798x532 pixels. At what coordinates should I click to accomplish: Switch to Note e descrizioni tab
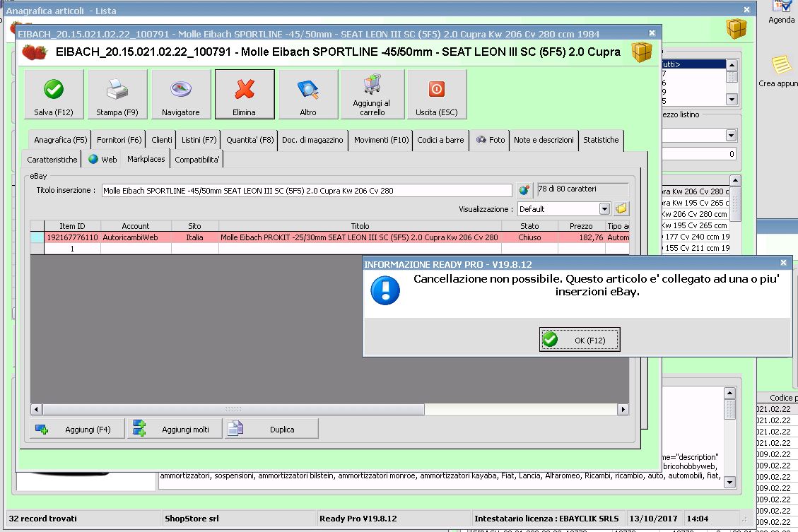[x=544, y=140]
